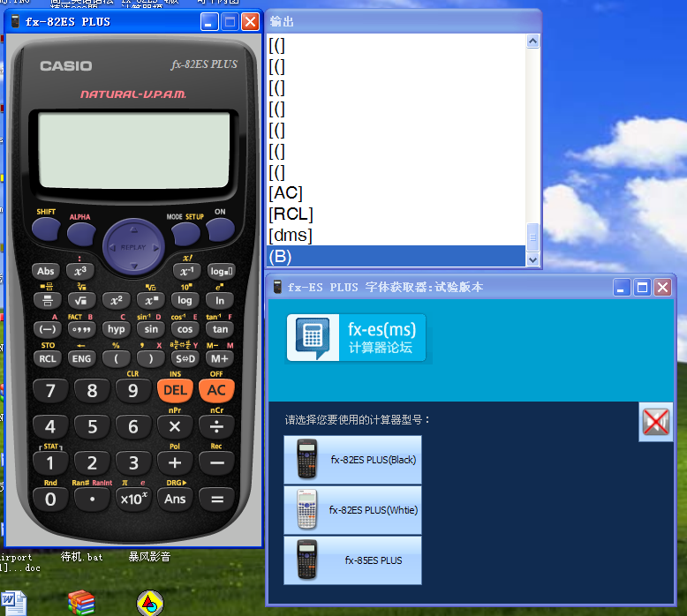This screenshot has width=687, height=616.
Task: Select fx-82ES PLUS(Black) calculator model
Action: [x=352, y=460]
